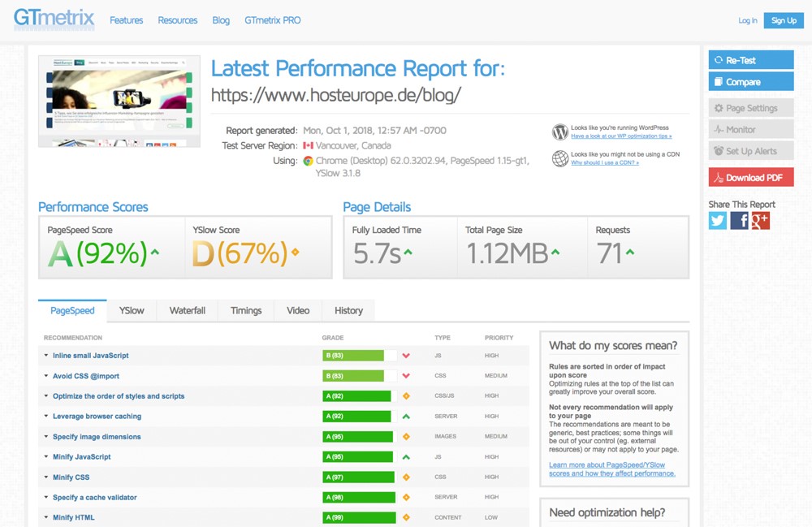Share report on Twitter
This screenshot has width=812, height=527.
click(x=717, y=221)
